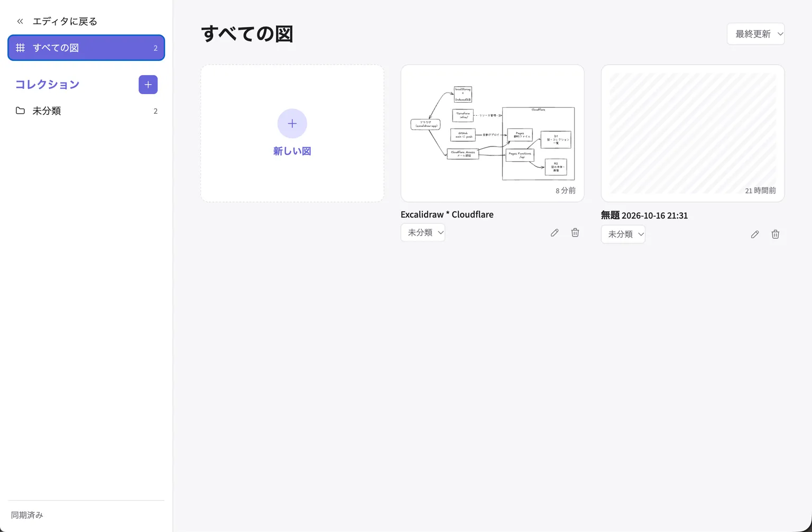812x532 pixels.
Task: Add a new collection with the plus button
Action: pos(148,85)
